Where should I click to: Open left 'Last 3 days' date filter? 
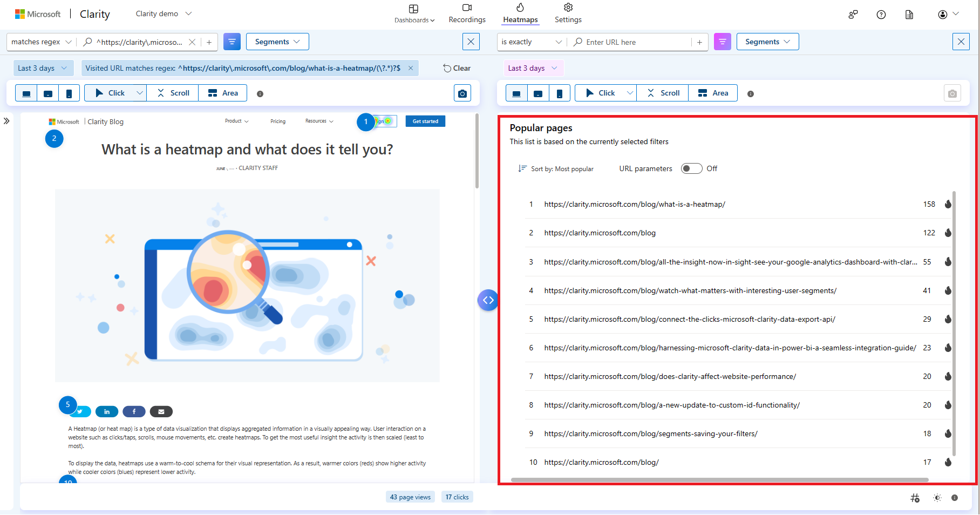(43, 68)
